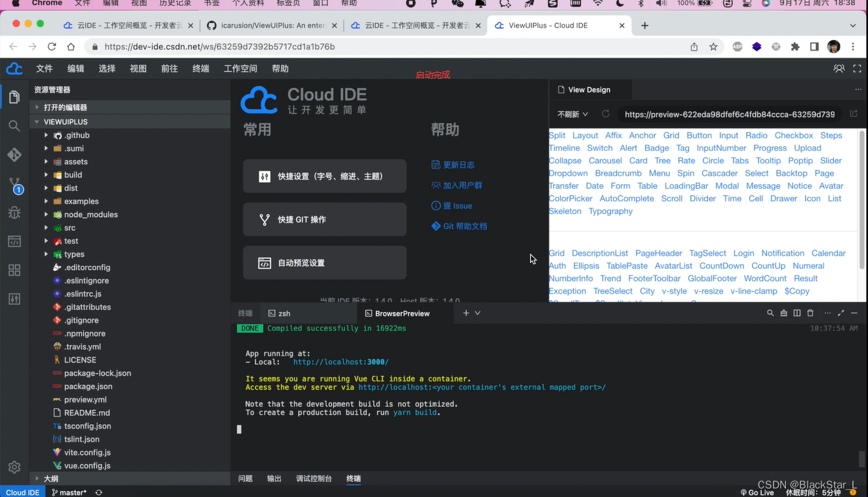Switch to the 调试控制台 tab
The image size is (868, 497).
(x=314, y=479)
